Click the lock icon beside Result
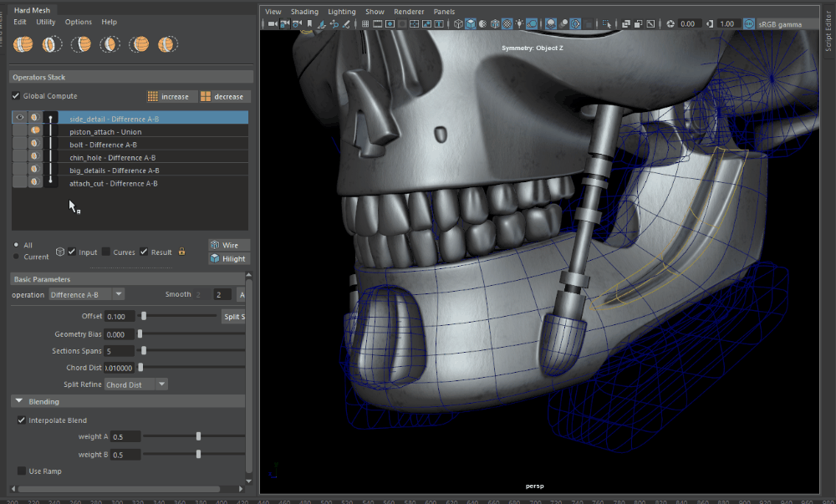The width and height of the screenshot is (836, 504). click(x=181, y=252)
